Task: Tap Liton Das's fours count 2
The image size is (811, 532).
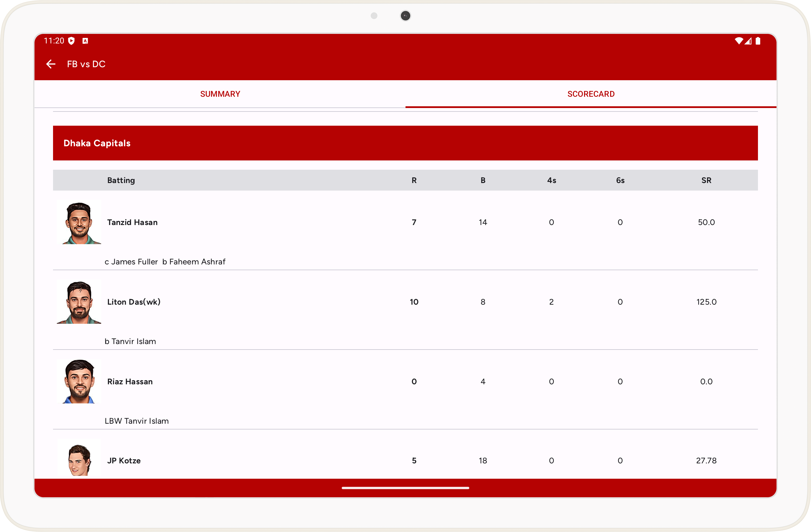Action: [551, 302]
